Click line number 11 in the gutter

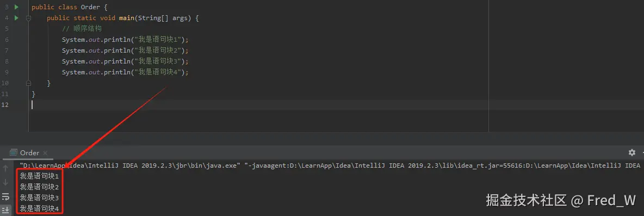click(5, 94)
